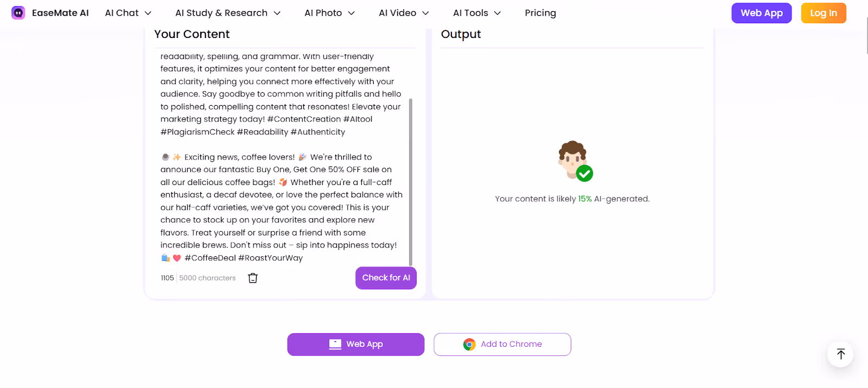The height and width of the screenshot is (388, 868).
Task: Click the trash icon to clear content
Action: [252, 277]
